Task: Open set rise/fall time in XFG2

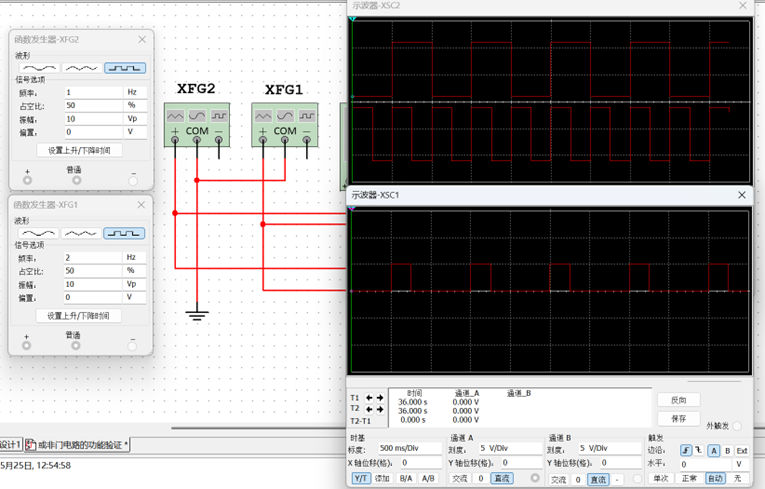Action: pos(79,150)
